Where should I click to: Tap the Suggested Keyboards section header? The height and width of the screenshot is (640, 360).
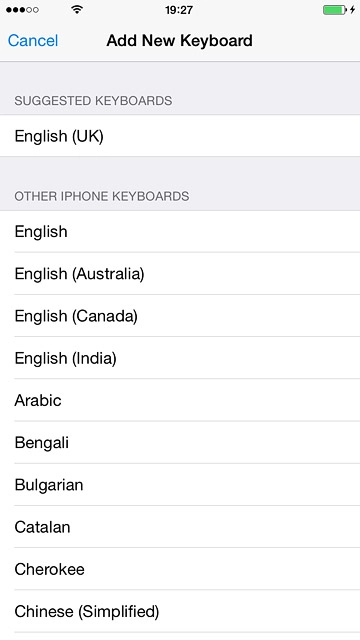93,101
